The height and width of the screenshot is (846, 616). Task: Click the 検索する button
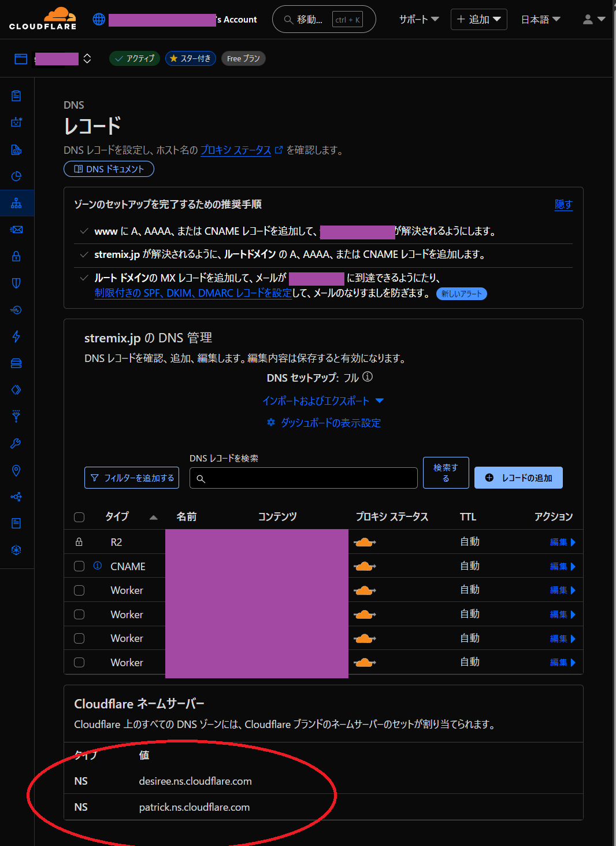(446, 473)
